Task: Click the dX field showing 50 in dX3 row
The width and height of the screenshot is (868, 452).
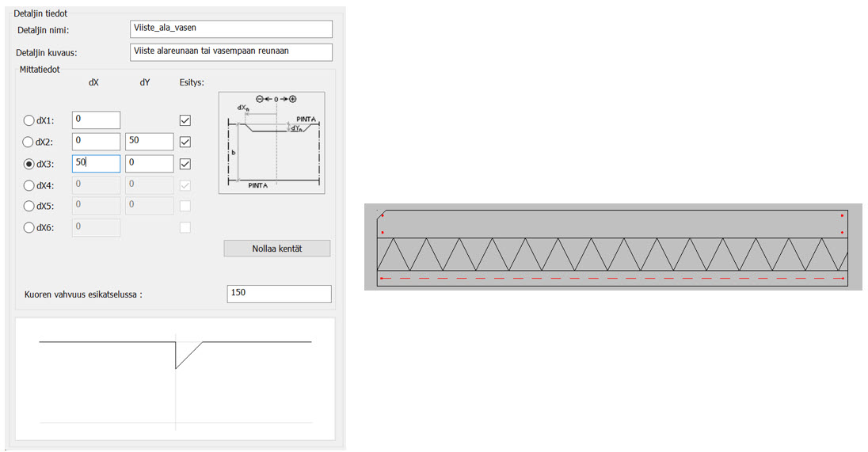Action: click(x=96, y=164)
